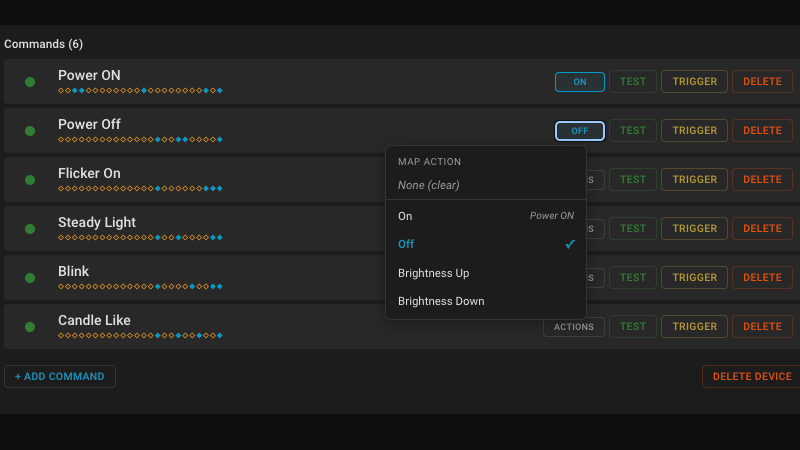
Task: Click the Power ON command name
Action: pyautogui.click(x=89, y=76)
